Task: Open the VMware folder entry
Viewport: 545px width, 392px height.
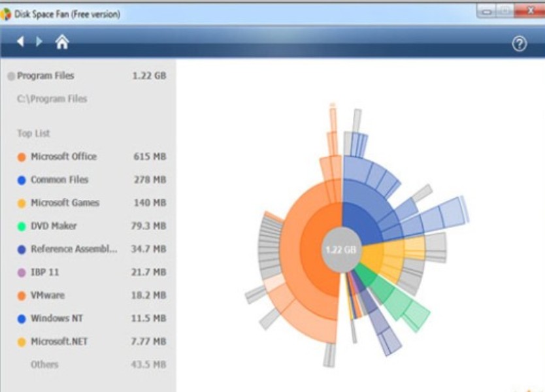Action: (48, 295)
